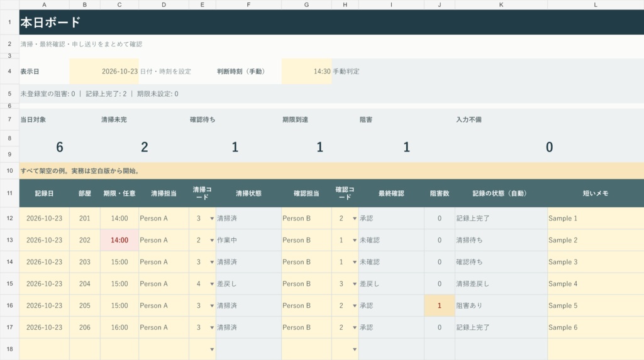Select column K header
Image resolution: width=644 pixels, height=360 pixels.
pyautogui.click(x=501, y=4)
